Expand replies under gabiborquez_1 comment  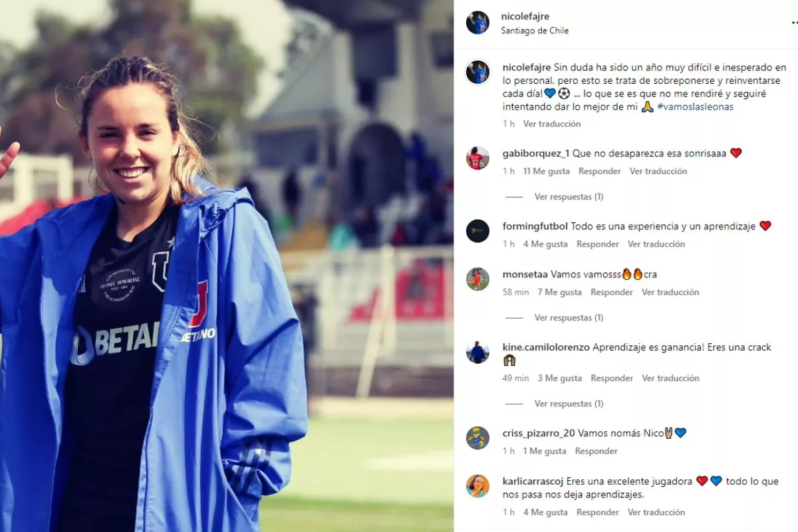(x=569, y=197)
